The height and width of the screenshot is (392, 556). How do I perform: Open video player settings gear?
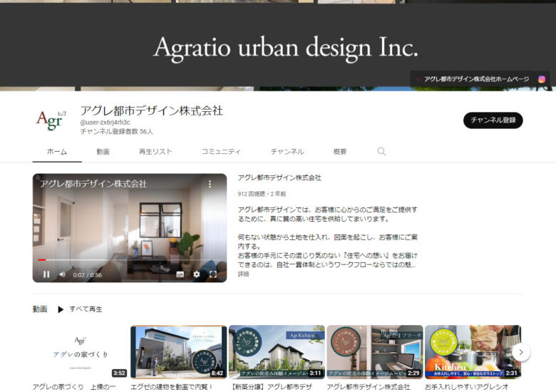[197, 274]
